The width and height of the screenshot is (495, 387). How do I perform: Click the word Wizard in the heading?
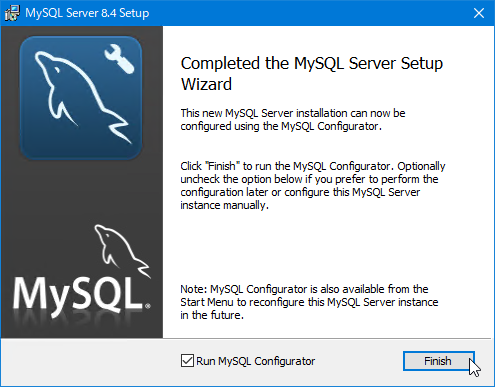coord(206,84)
